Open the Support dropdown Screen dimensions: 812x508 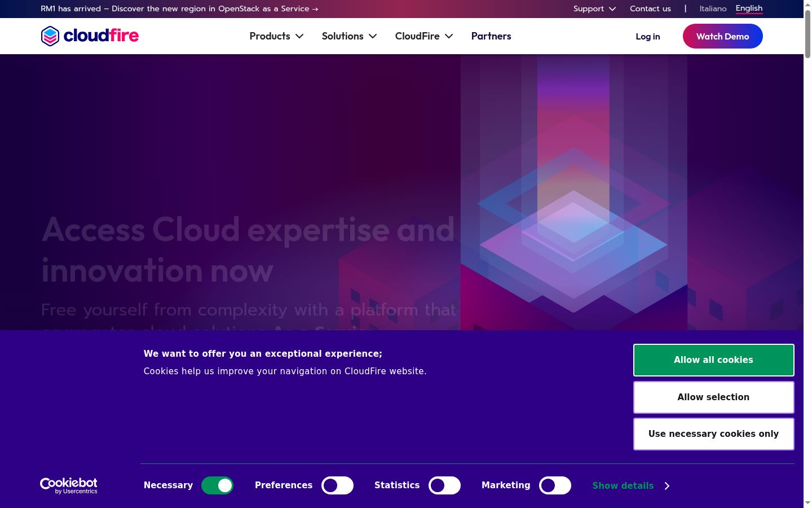[594, 8]
